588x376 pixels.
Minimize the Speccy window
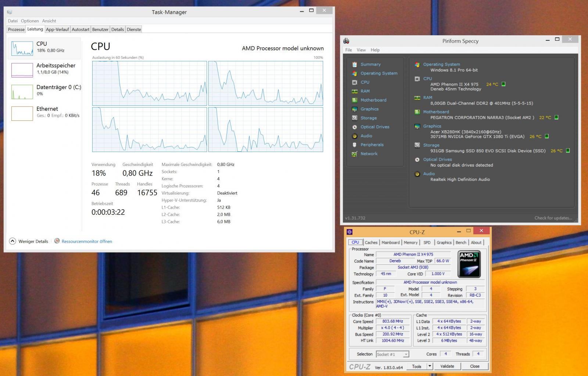[x=548, y=40]
